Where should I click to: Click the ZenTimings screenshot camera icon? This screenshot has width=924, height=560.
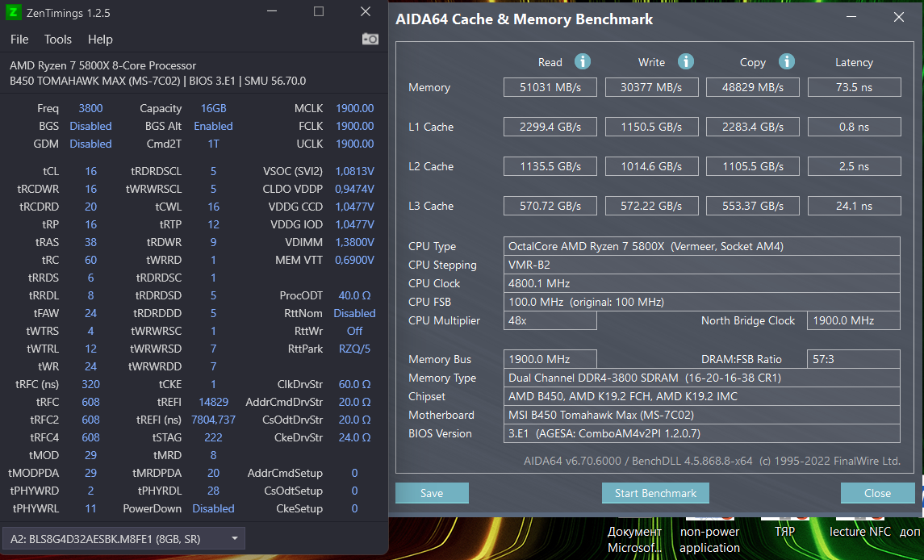click(370, 39)
